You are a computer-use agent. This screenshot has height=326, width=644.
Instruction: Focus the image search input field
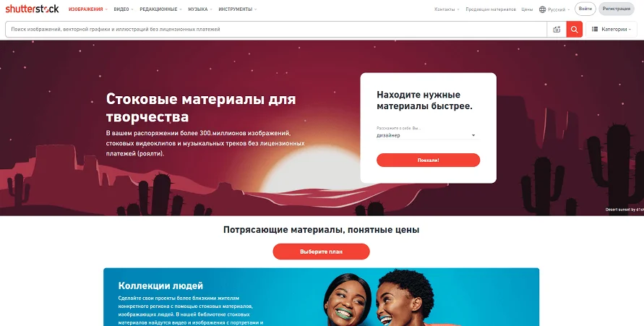click(x=276, y=30)
